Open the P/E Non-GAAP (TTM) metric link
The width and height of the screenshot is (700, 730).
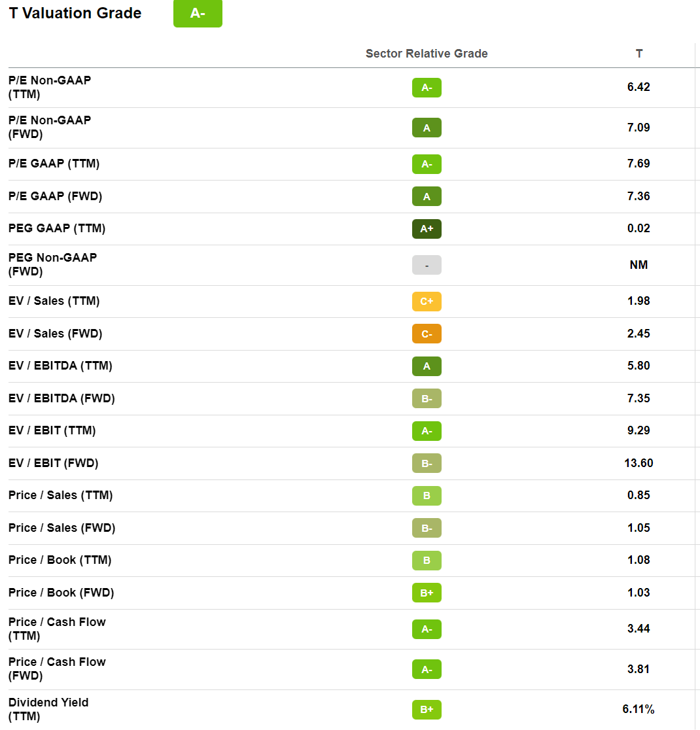50,87
